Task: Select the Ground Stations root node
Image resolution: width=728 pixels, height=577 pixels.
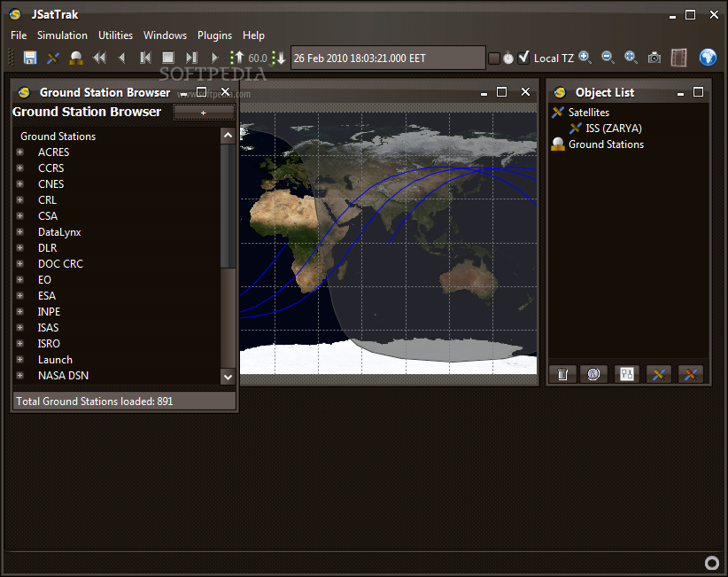Action: click(x=58, y=136)
